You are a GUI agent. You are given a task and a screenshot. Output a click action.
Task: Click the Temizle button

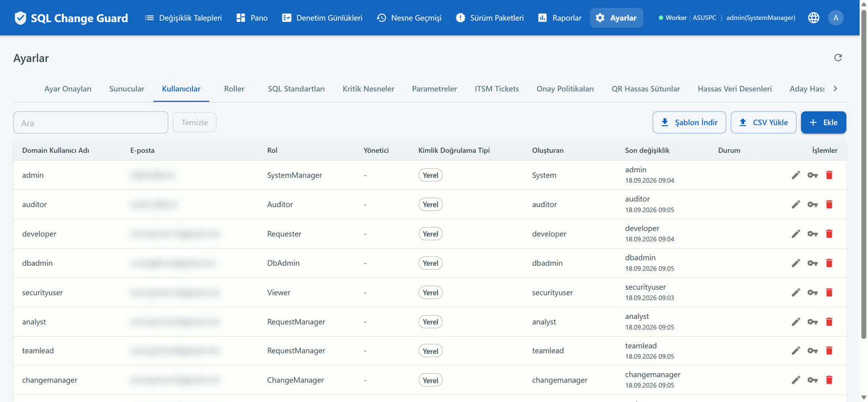[195, 122]
